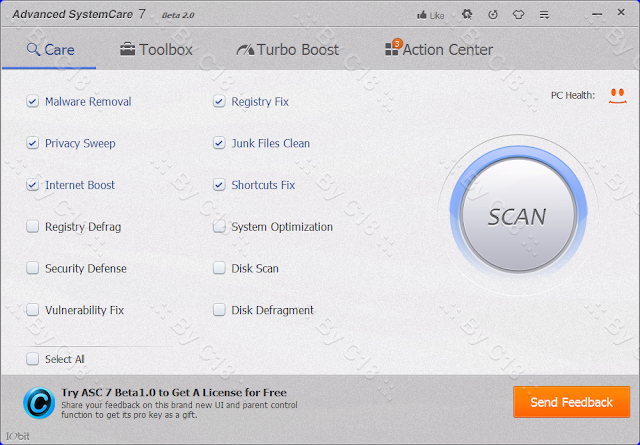Uncheck Shortcuts Fix
This screenshot has width=640, height=445.
coord(219,185)
